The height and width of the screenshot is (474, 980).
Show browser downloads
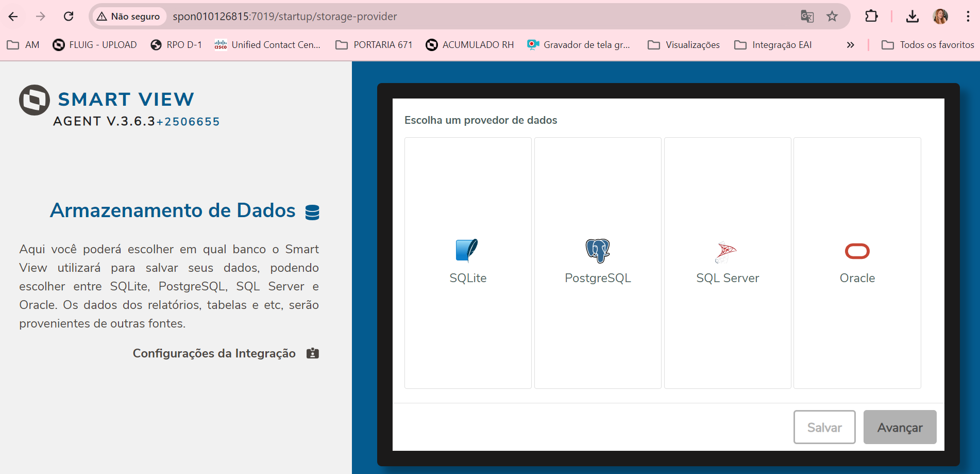pyautogui.click(x=913, y=17)
